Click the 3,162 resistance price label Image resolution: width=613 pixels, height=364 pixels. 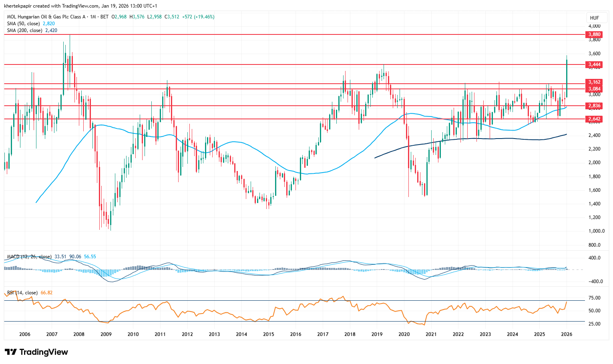click(594, 82)
